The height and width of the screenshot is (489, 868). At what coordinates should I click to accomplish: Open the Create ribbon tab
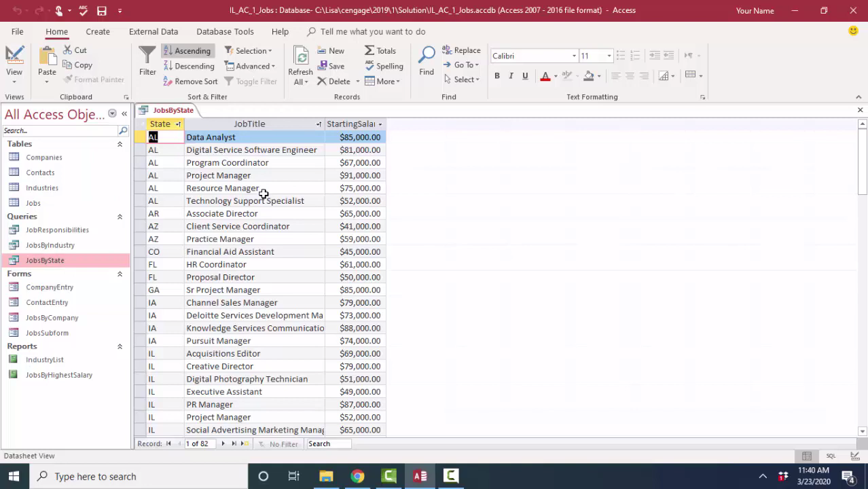[x=98, y=31]
